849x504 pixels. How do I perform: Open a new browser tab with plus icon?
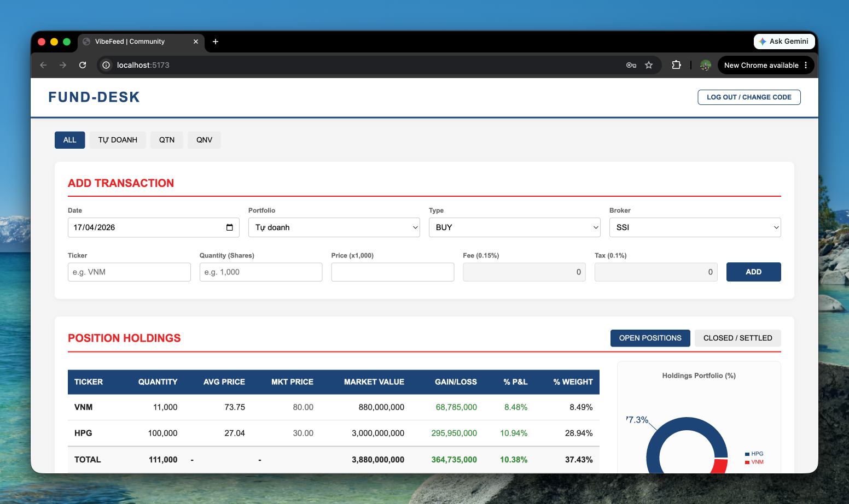pos(216,42)
